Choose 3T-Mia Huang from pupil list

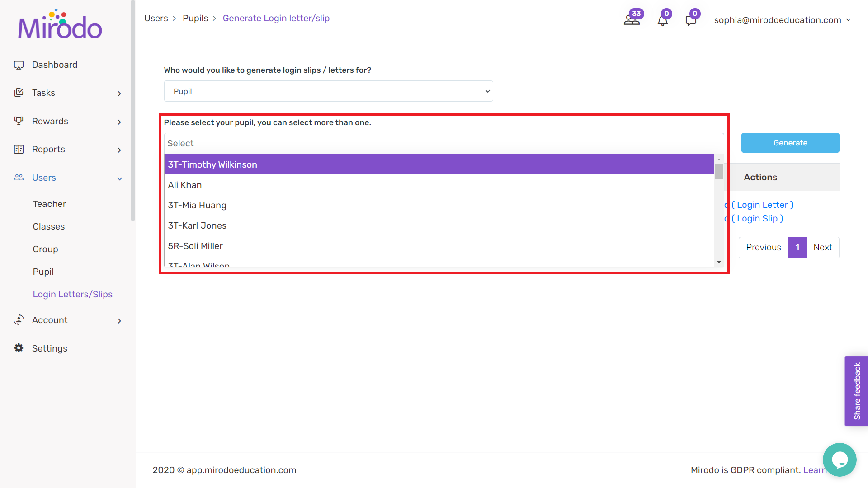click(197, 205)
